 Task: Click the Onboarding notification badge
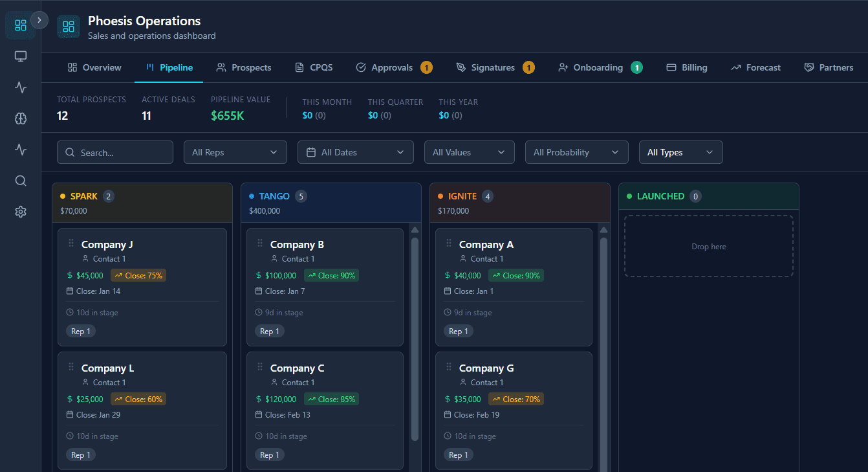(x=636, y=67)
